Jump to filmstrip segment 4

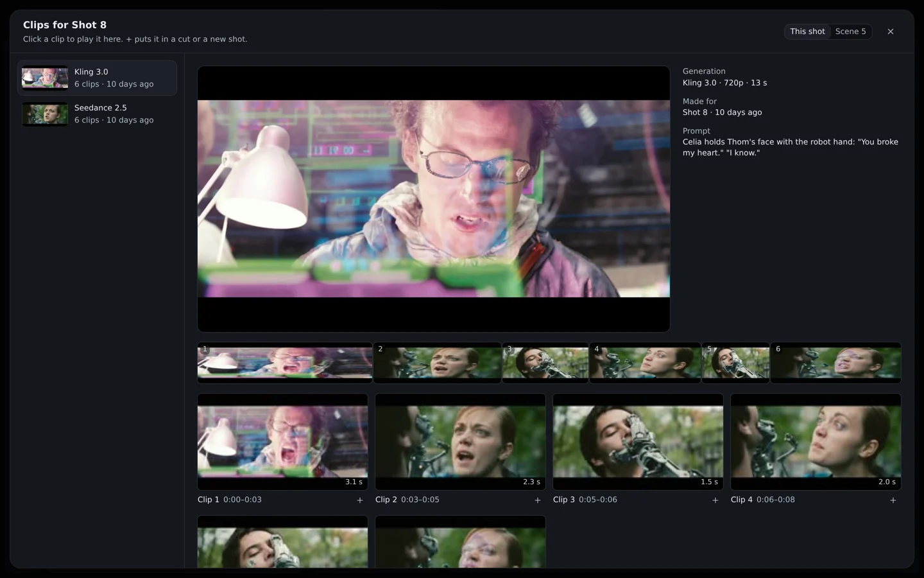(x=645, y=363)
